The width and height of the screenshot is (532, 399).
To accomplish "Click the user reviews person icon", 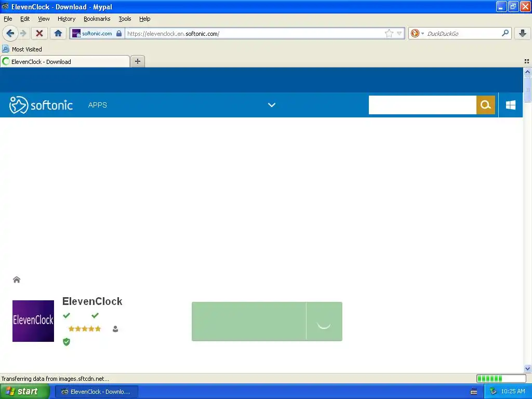I will [115, 329].
